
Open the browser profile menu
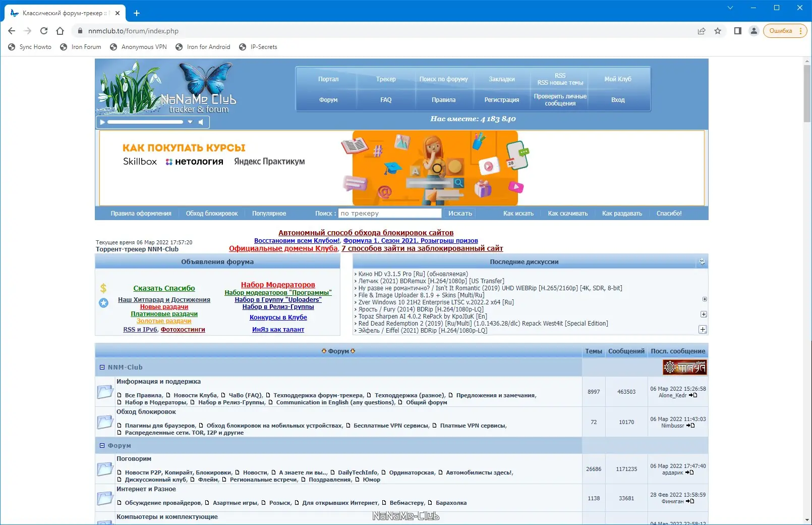tap(754, 31)
